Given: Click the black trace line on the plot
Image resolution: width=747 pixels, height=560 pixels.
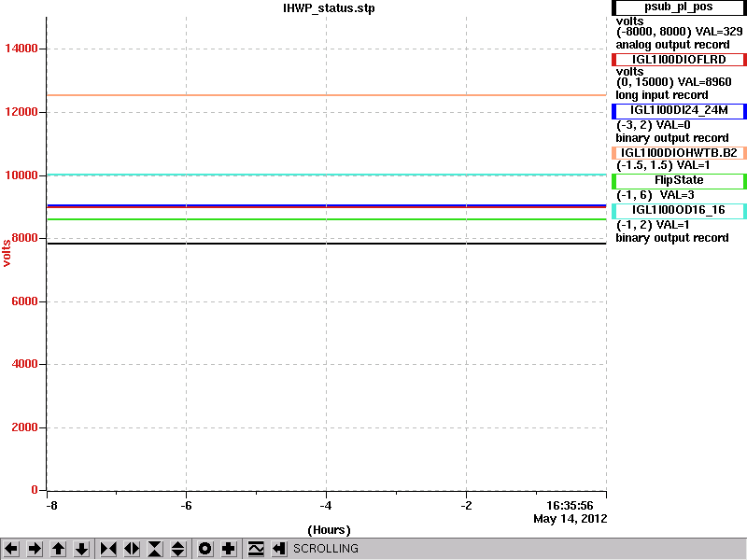Looking at the screenshot, I should 326,244.
